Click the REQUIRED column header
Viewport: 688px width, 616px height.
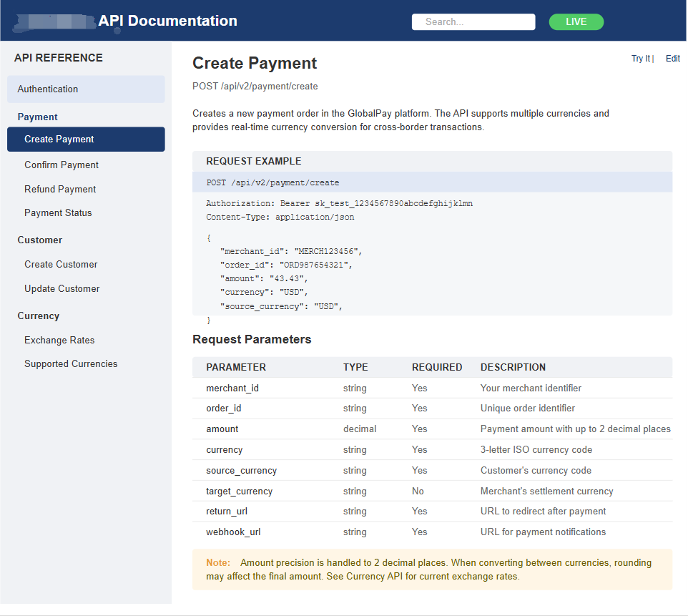[437, 367]
